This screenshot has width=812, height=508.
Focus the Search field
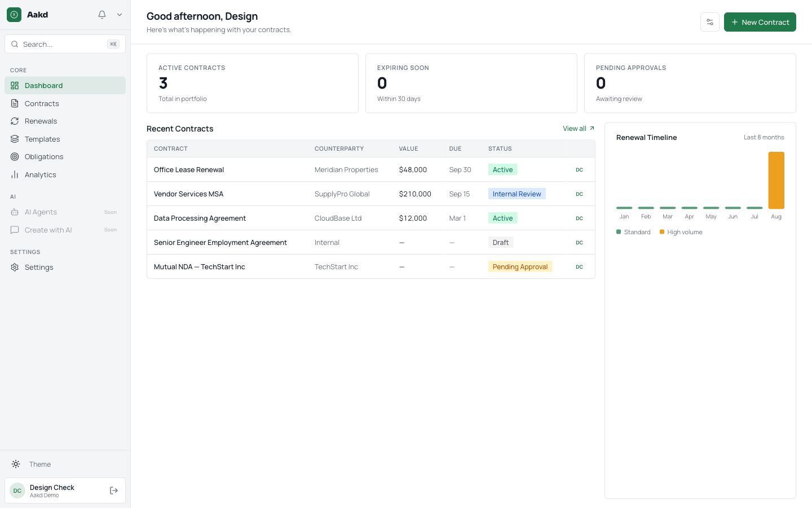[x=65, y=44]
